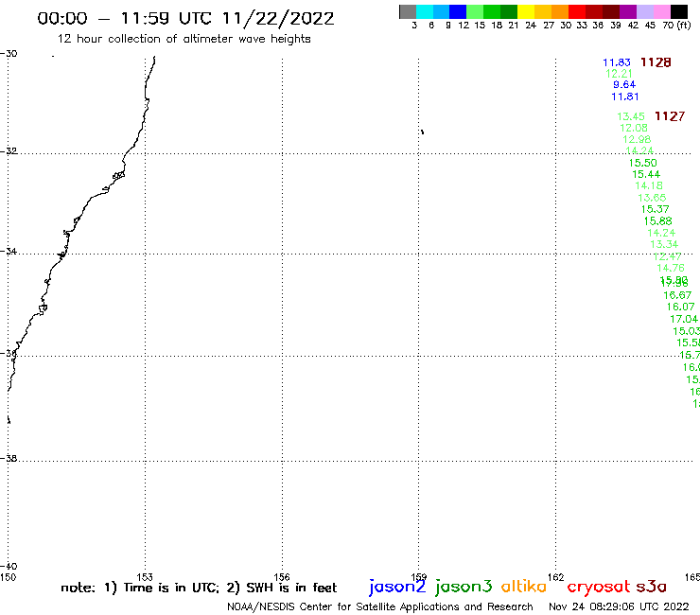Select the wave height reading 12.21

coord(620,74)
